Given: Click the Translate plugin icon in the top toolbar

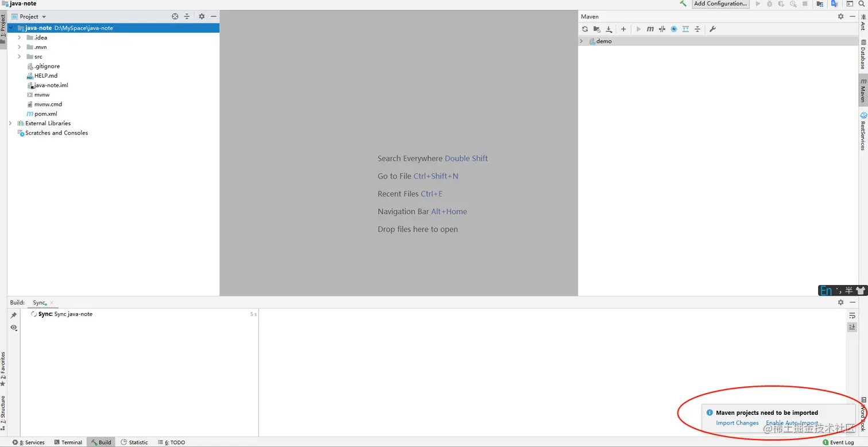Looking at the screenshot, I should tap(835, 3).
